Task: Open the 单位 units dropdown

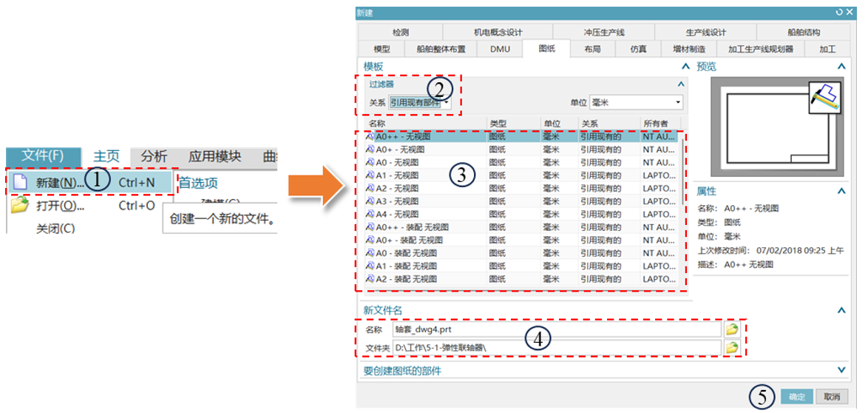Action: click(x=636, y=103)
